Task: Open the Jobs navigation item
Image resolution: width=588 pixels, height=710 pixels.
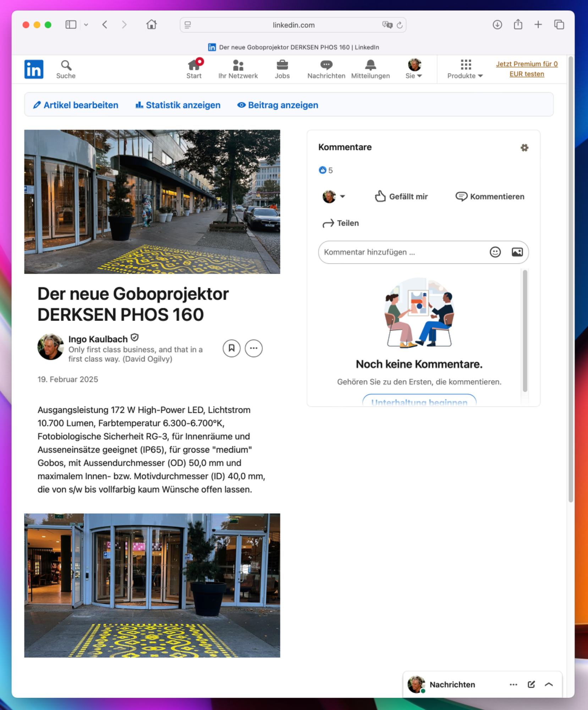Action: 282,69
